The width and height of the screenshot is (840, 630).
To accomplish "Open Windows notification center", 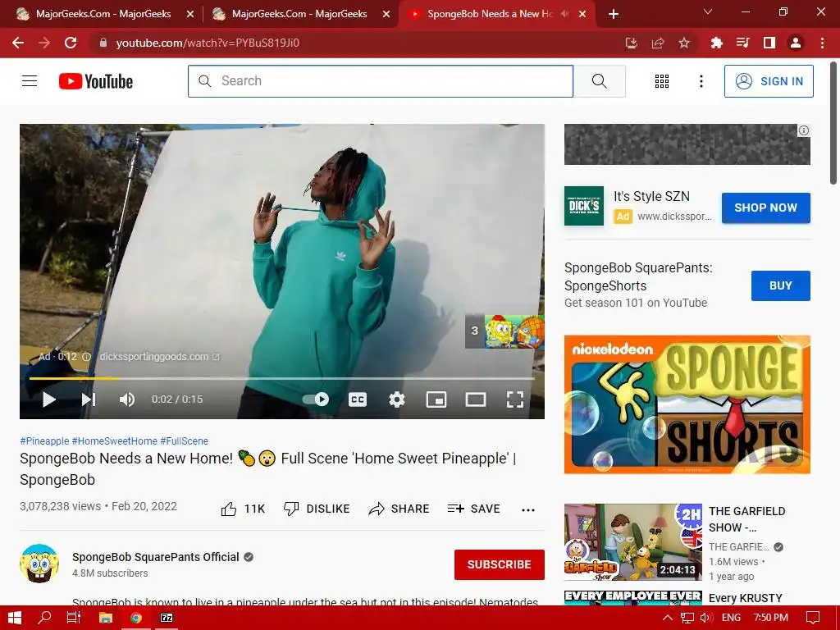I will pos(813,618).
